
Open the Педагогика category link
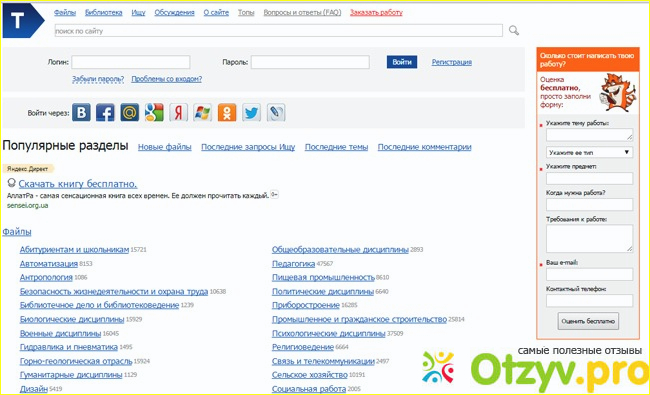293,264
